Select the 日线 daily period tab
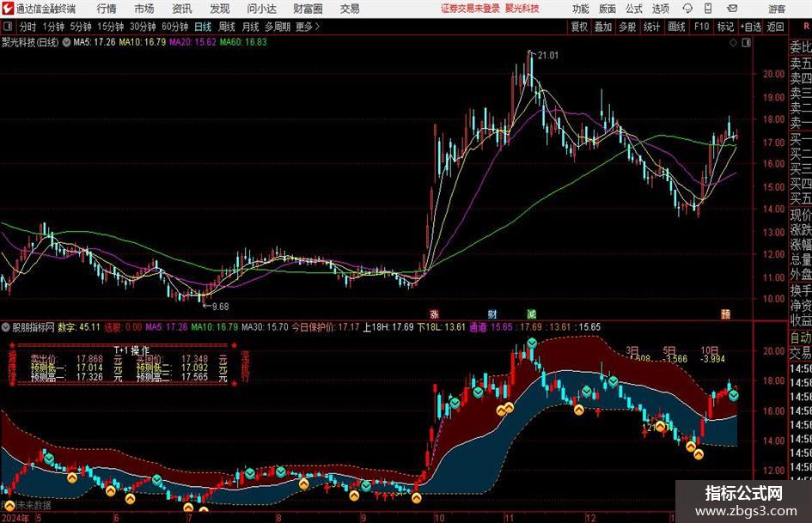Viewport: 812px width, 523px height. (x=203, y=27)
